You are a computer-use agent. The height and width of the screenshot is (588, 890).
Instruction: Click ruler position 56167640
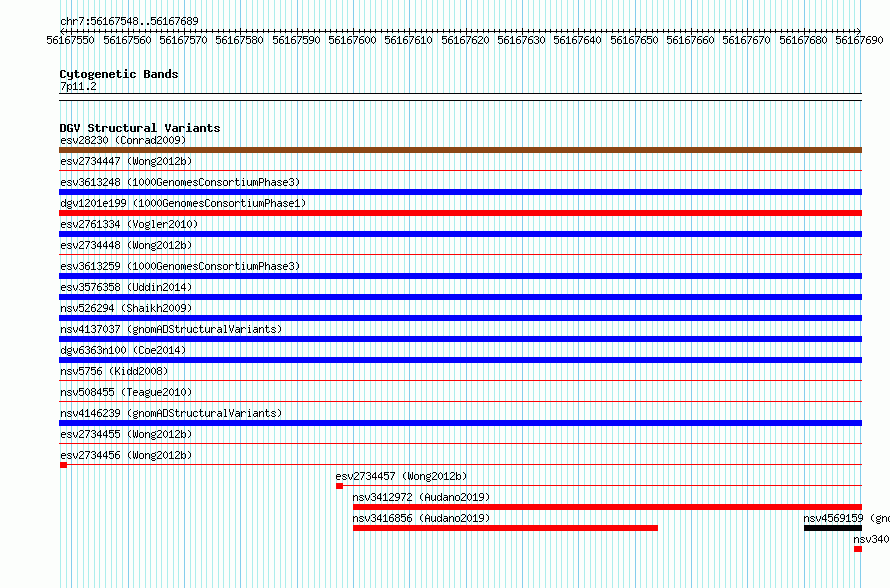(577, 40)
